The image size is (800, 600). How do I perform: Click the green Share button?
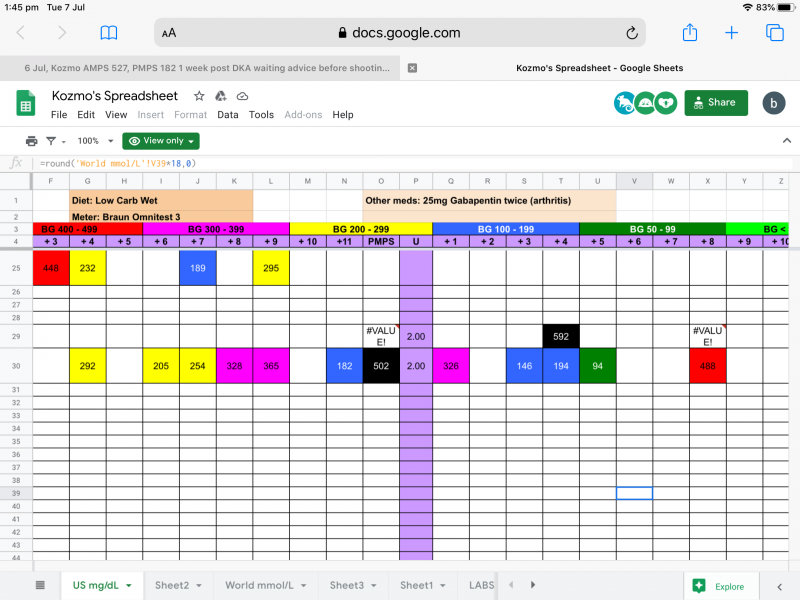[715, 102]
